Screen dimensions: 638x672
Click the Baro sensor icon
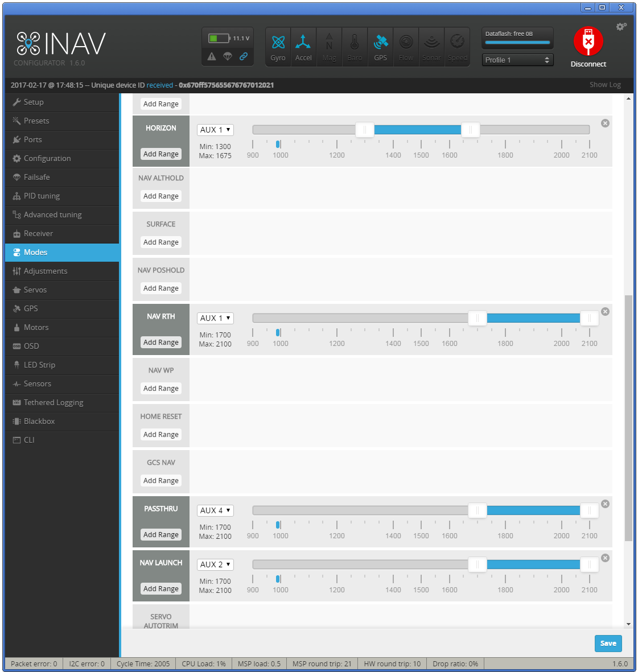(355, 47)
